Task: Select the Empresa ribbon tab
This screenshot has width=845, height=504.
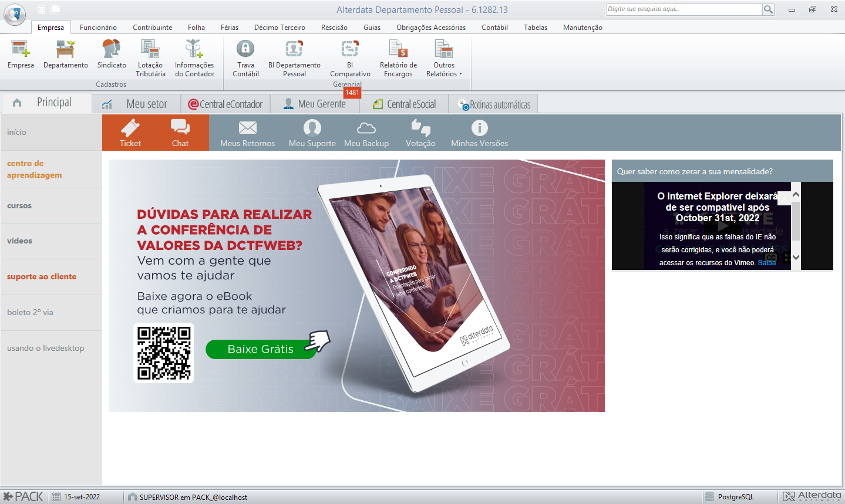Action: click(x=51, y=28)
